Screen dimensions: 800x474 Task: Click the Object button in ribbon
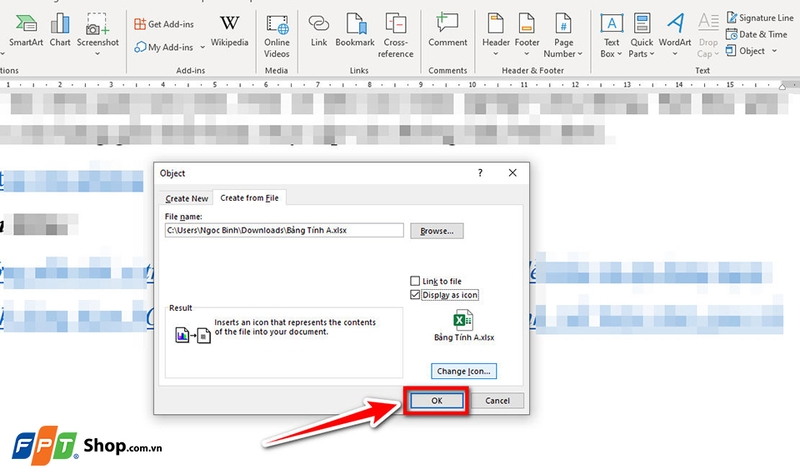tap(745, 51)
